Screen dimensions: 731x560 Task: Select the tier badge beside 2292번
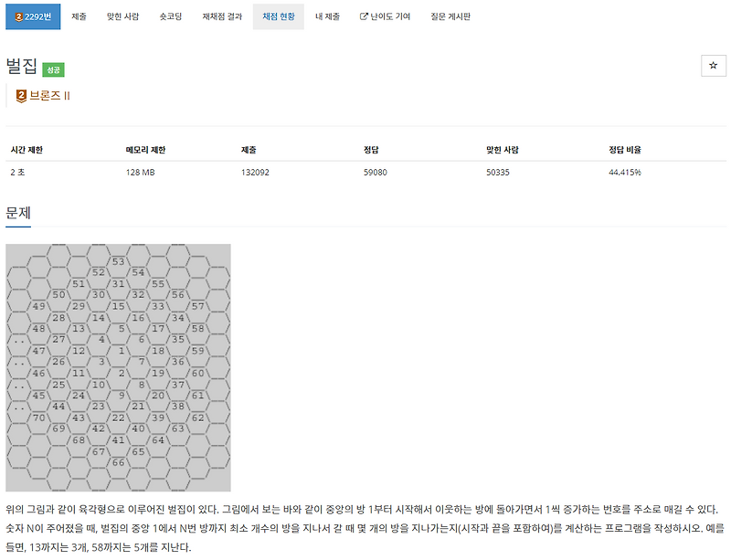tap(19, 16)
